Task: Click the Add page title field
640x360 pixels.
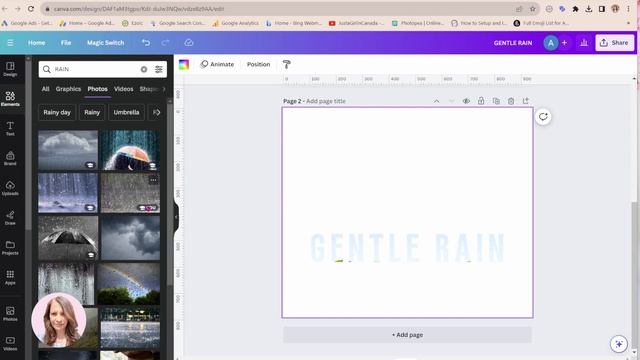Action: pos(326,101)
